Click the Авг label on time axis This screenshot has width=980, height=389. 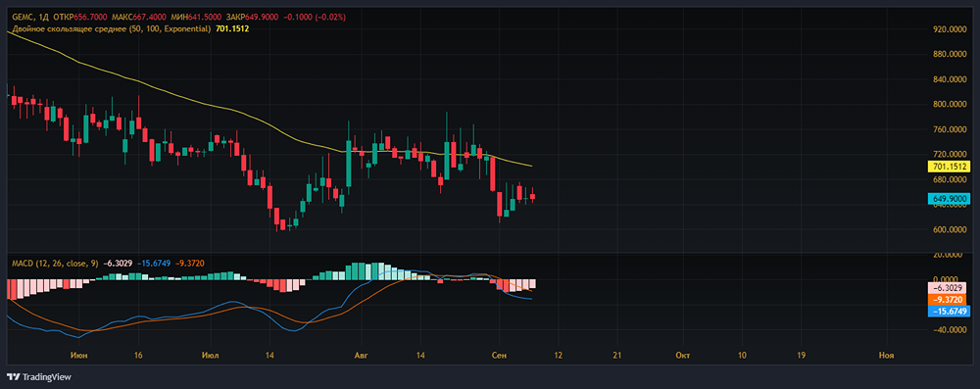tap(362, 355)
